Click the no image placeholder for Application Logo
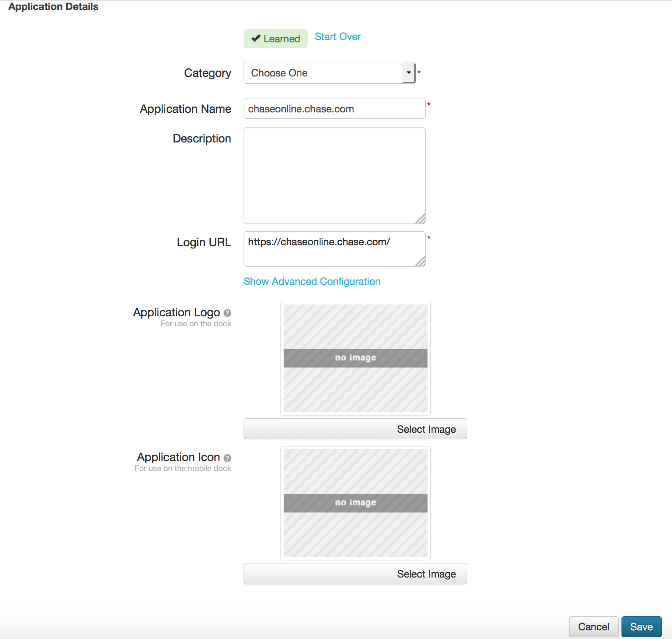The height and width of the screenshot is (639, 672). click(x=355, y=358)
